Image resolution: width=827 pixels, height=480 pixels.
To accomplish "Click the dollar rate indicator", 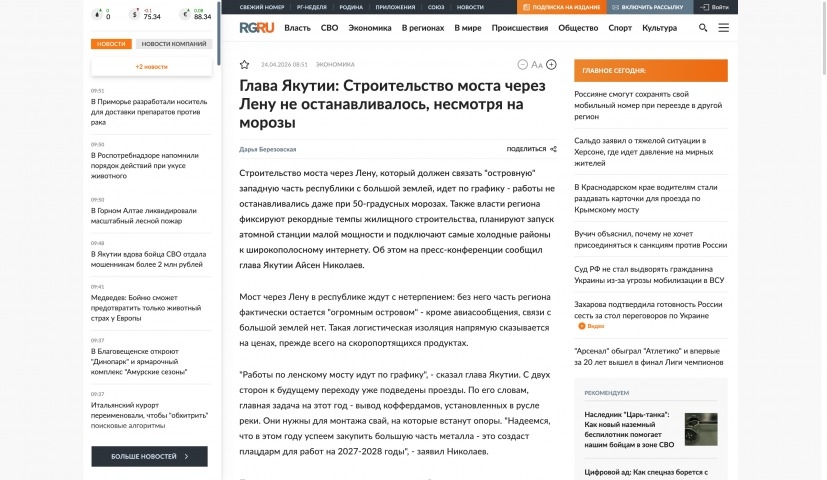I will pos(134,14).
